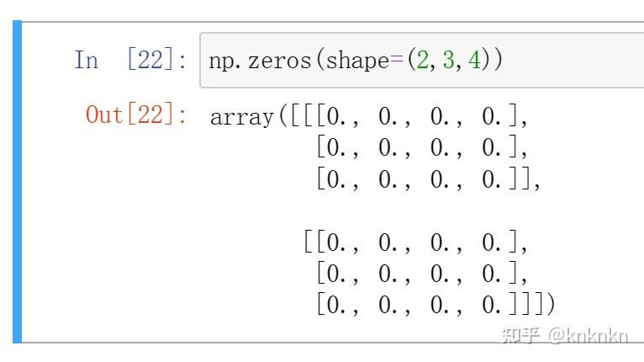Click inside the np.zeros code input cell
The height and width of the screenshot is (362, 644).
pyautogui.click(x=422, y=61)
